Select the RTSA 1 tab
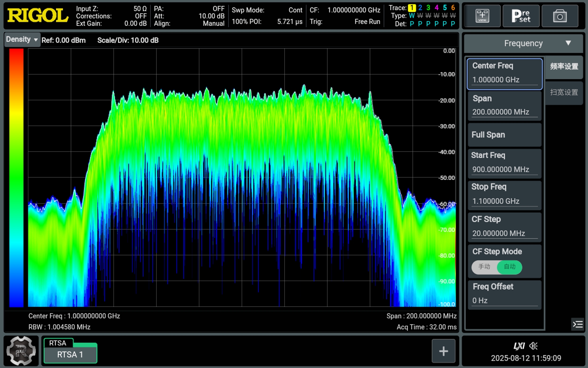Viewport: 588px width, 368px height. point(70,354)
